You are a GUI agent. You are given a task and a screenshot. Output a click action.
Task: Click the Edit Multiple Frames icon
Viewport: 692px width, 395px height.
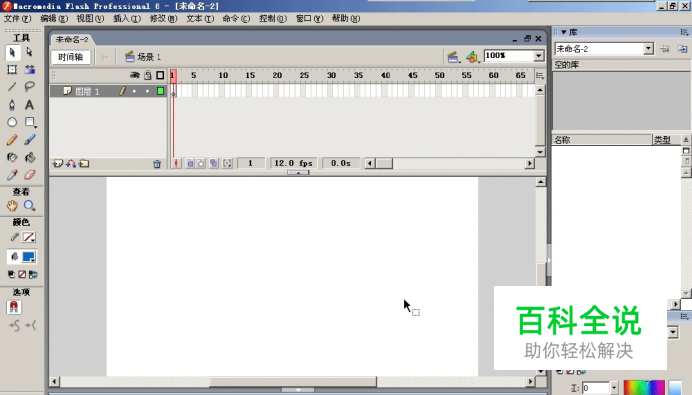tap(214, 163)
